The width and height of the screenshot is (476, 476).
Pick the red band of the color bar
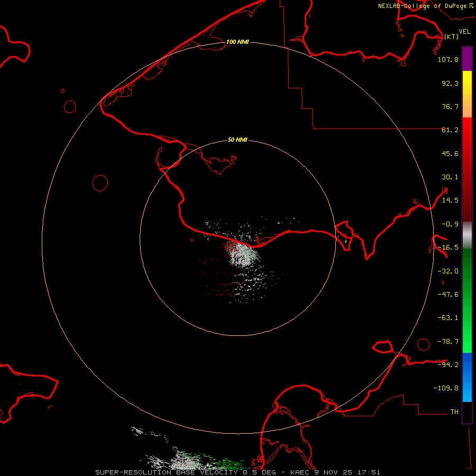[467, 169]
